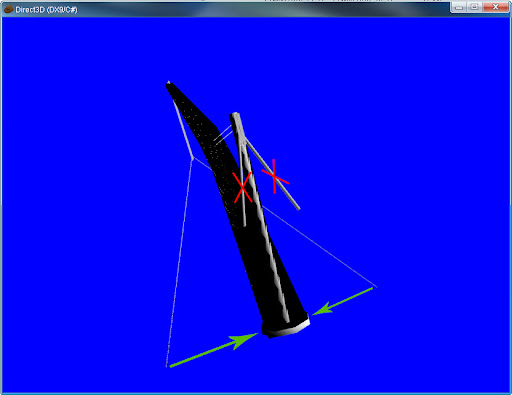Select the red cross on the gray rod
Screen dimensions: 512x395
(275, 176)
